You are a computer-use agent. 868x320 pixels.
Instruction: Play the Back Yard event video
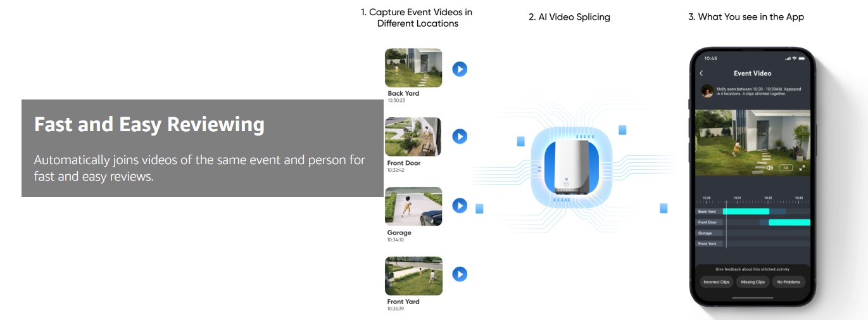[460, 69]
